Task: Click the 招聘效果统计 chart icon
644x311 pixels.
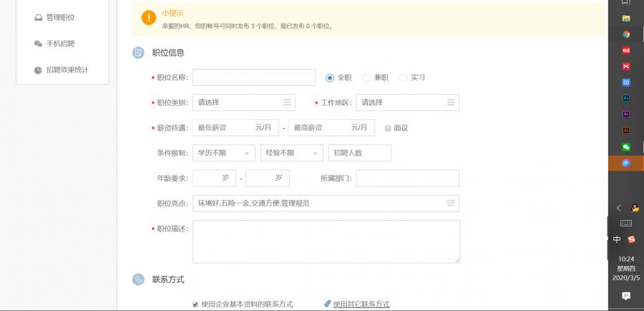Action: [38, 70]
